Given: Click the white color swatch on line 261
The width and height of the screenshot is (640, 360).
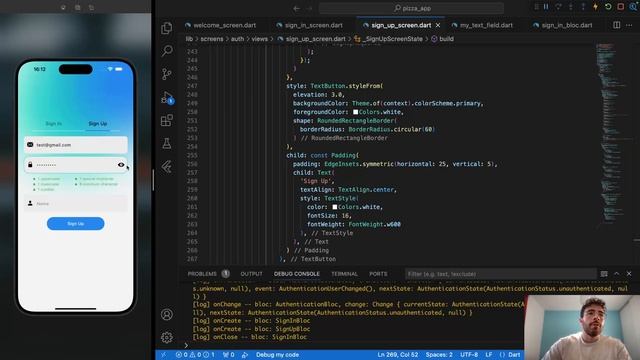Looking at the screenshot, I should [335, 207].
